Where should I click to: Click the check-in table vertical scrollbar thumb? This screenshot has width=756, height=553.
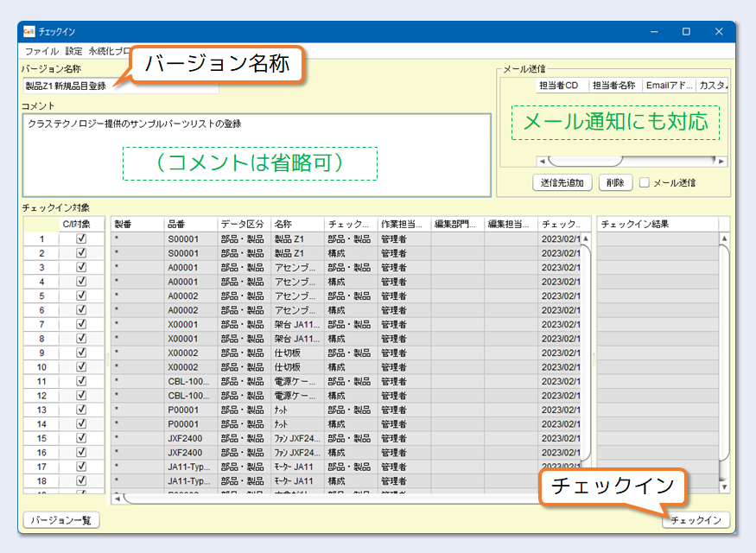586,352
